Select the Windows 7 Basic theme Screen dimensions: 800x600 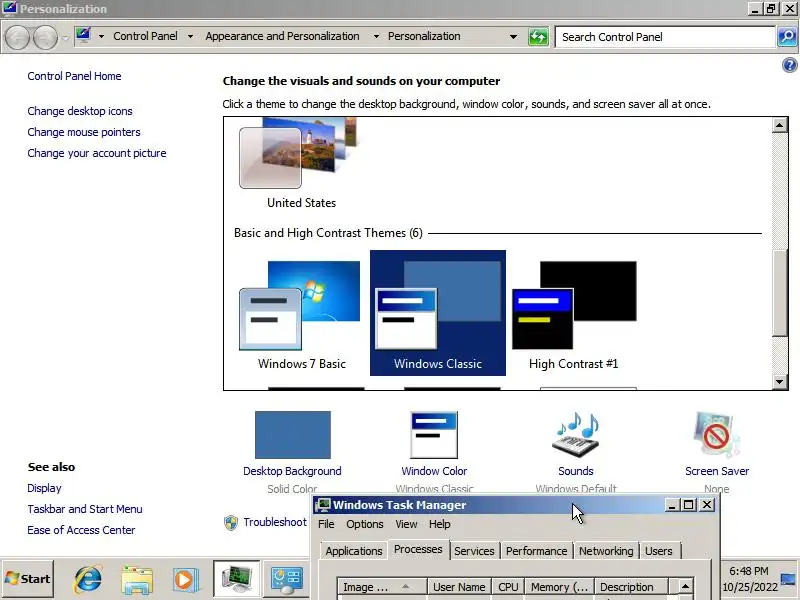[x=302, y=313]
